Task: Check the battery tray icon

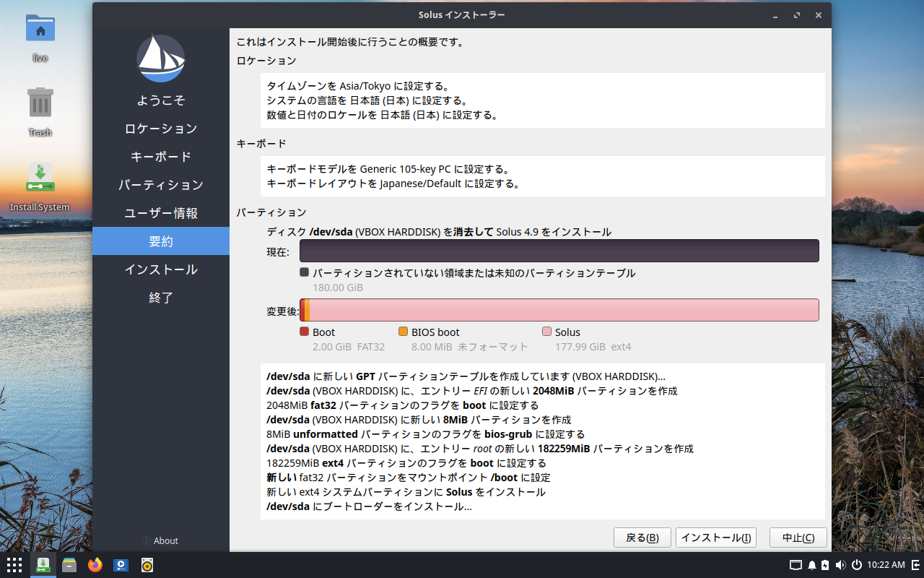Action: [825, 565]
